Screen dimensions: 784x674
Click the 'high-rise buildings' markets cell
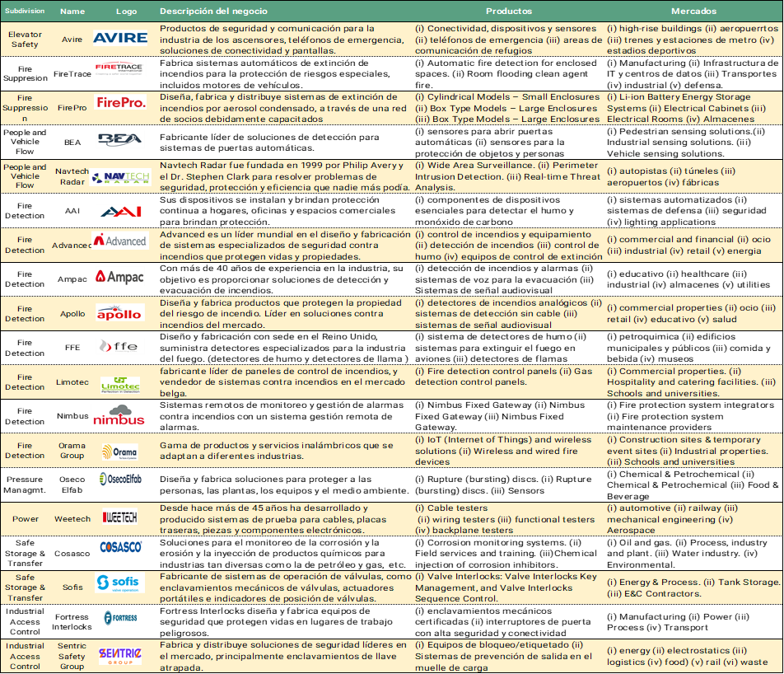click(x=693, y=40)
